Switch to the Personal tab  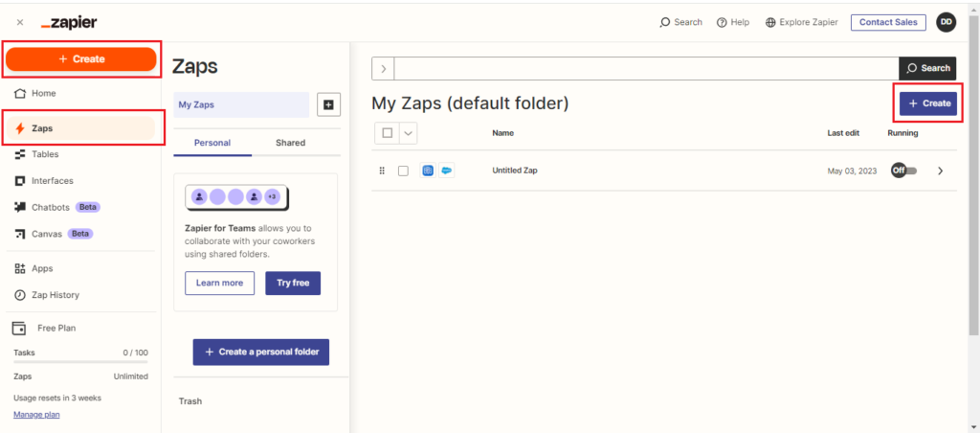[212, 143]
